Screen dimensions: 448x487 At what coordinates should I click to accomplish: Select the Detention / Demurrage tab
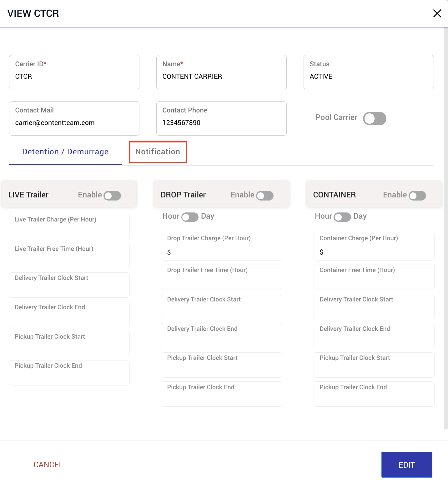coord(65,152)
